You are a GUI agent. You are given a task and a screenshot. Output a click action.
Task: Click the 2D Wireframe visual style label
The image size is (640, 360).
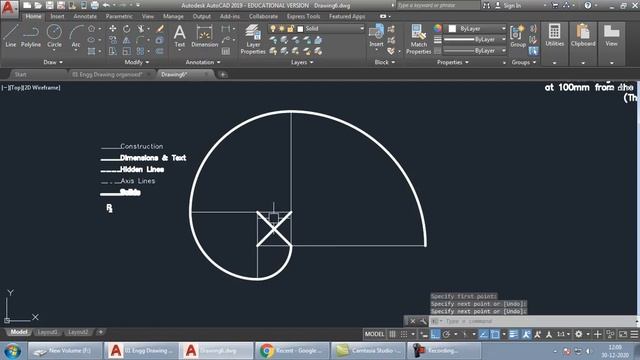click(41, 88)
